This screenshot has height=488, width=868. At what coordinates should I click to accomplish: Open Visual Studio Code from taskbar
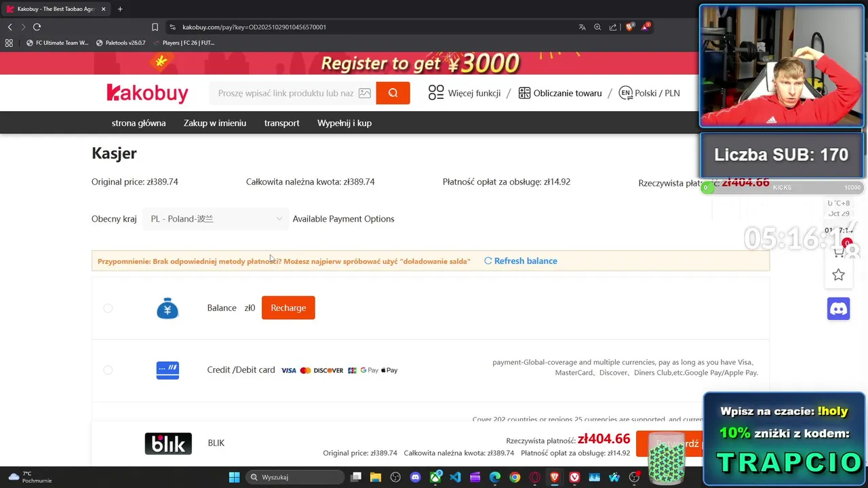coord(455,477)
